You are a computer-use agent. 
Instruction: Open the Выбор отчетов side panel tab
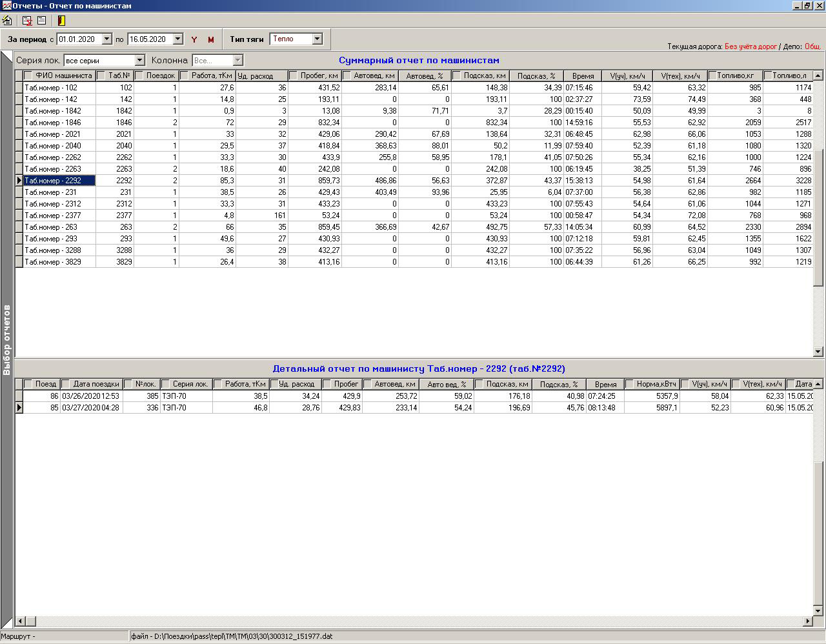pos(7,340)
